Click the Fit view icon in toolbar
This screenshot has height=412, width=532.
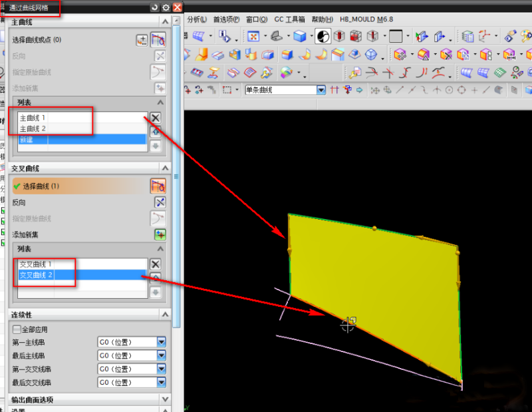pyautogui.click(x=253, y=36)
